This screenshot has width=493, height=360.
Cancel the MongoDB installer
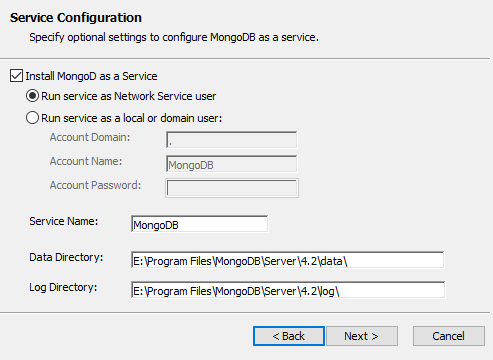point(449,336)
